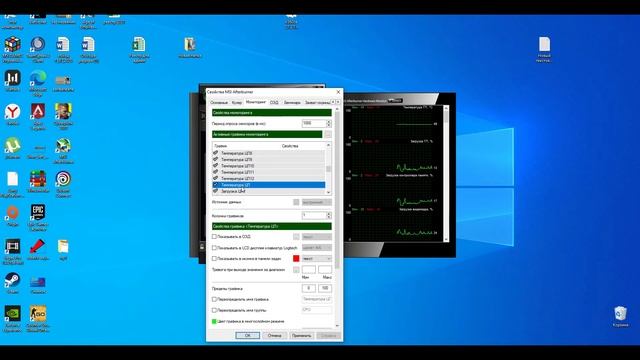Select the Ubisoft Connect desktop icon
The height and width of the screenshot is (360, 640).
(63, 179)
